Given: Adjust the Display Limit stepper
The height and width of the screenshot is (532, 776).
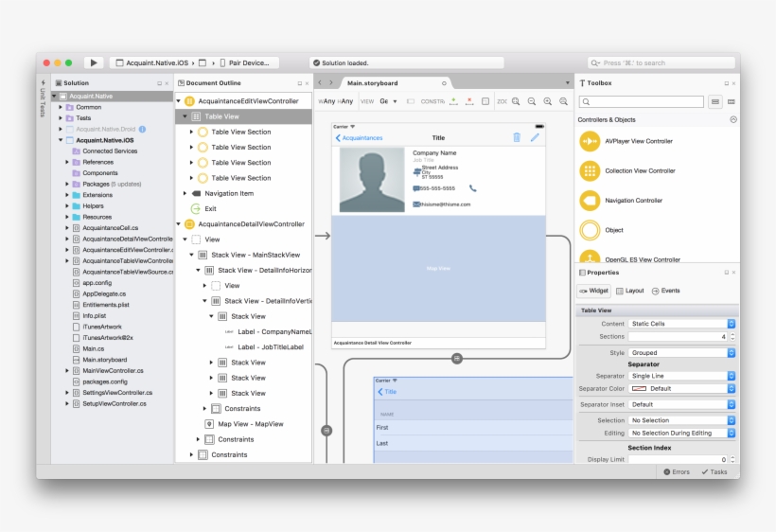Looking at the screenshot, I should 732,459.
